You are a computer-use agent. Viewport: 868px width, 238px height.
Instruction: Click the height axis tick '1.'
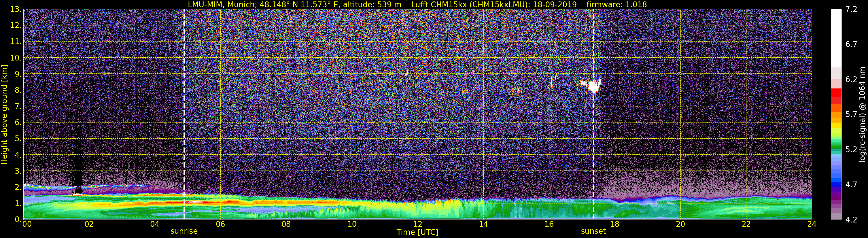pos(18,203)
